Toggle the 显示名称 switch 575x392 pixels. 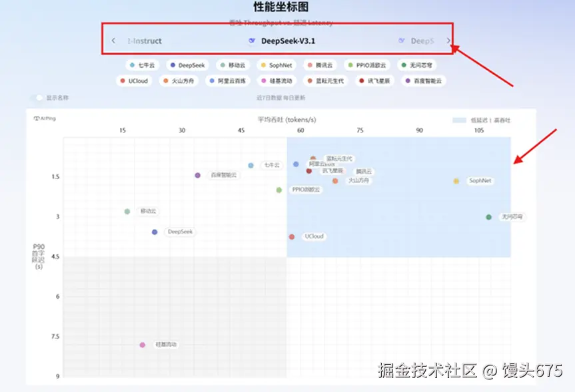click(37, 98)
